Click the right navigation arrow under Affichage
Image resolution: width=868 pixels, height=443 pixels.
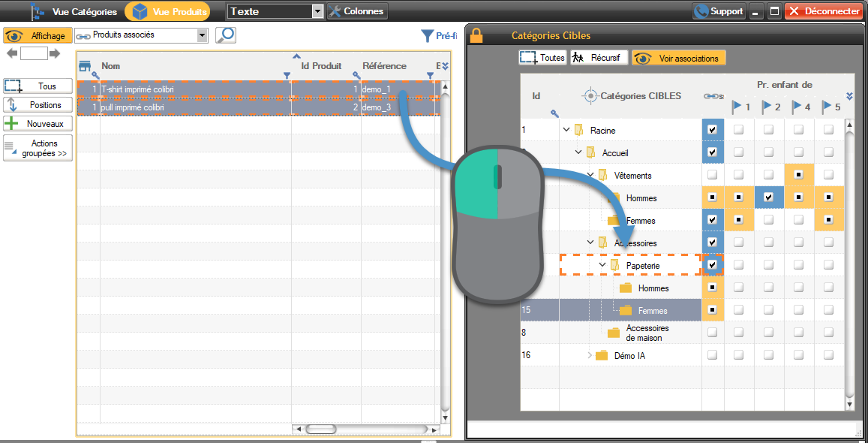55,53
